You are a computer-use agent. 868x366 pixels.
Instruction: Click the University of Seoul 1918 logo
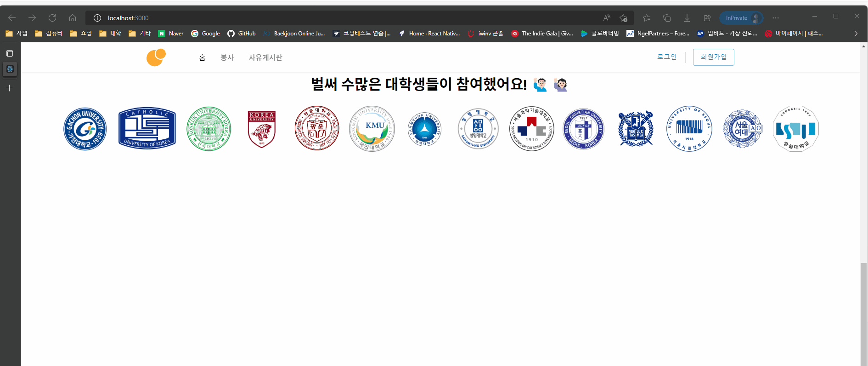[689, 129]
